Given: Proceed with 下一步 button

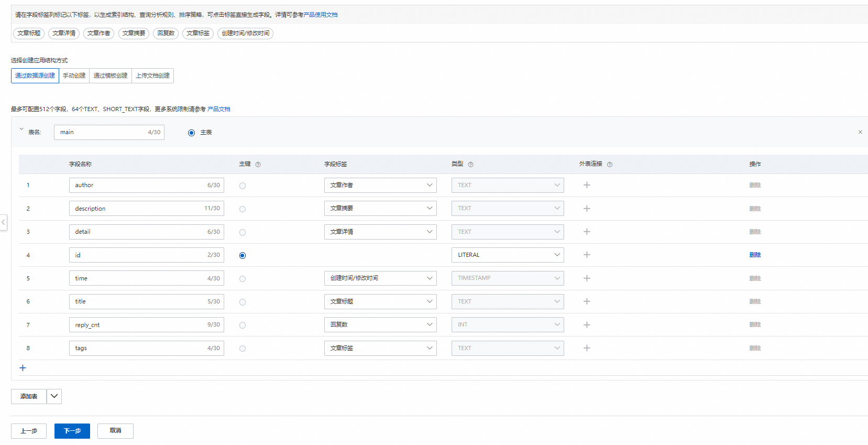Looking at the screenshot, I should tap(72, 431).
